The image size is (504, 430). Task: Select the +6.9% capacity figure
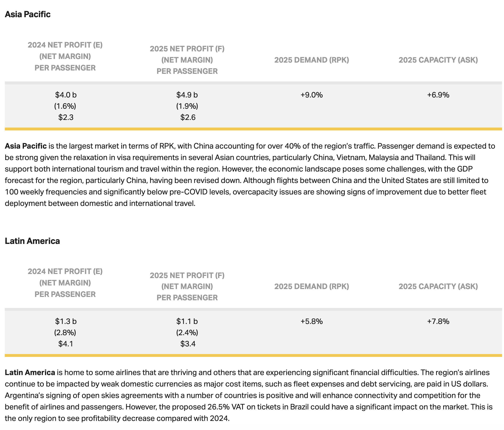pos(438,95)
